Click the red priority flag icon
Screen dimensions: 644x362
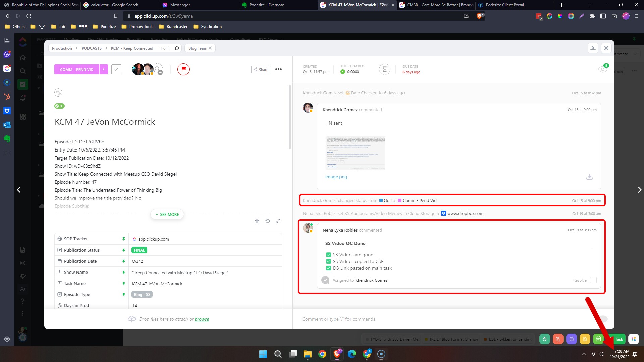point(183,69)
